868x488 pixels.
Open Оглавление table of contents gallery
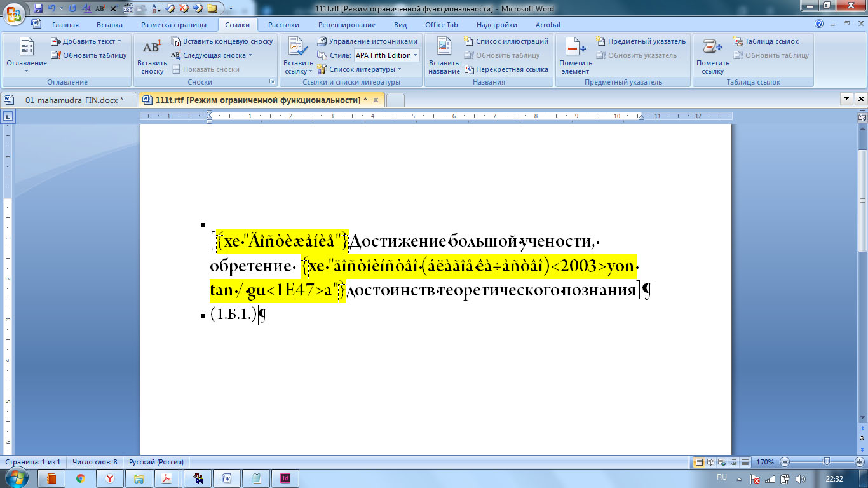coord(26,55)
